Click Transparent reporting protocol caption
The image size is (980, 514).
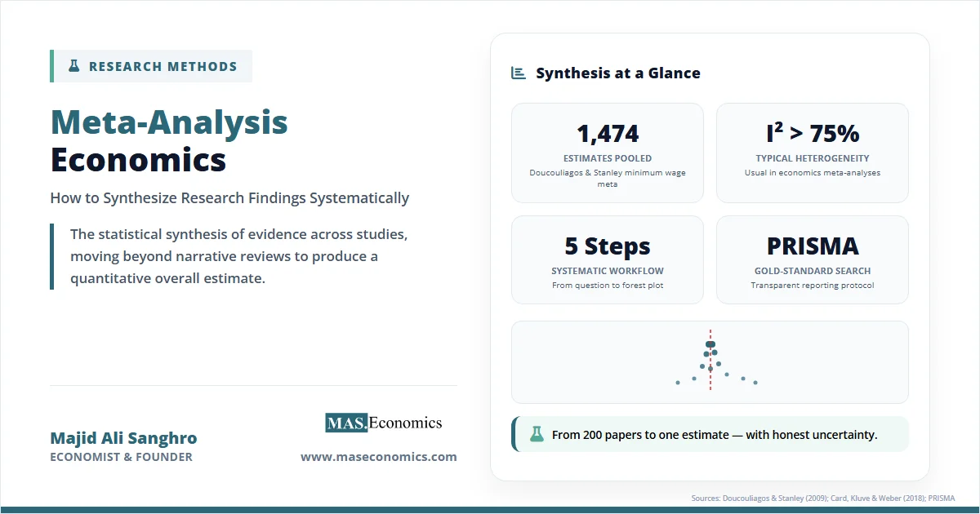813,286
